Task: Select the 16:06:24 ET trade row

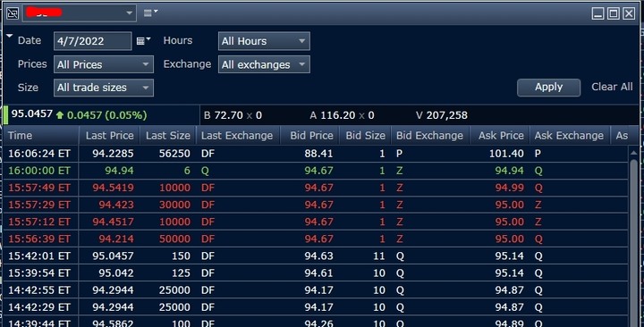Action: [316, 154]
